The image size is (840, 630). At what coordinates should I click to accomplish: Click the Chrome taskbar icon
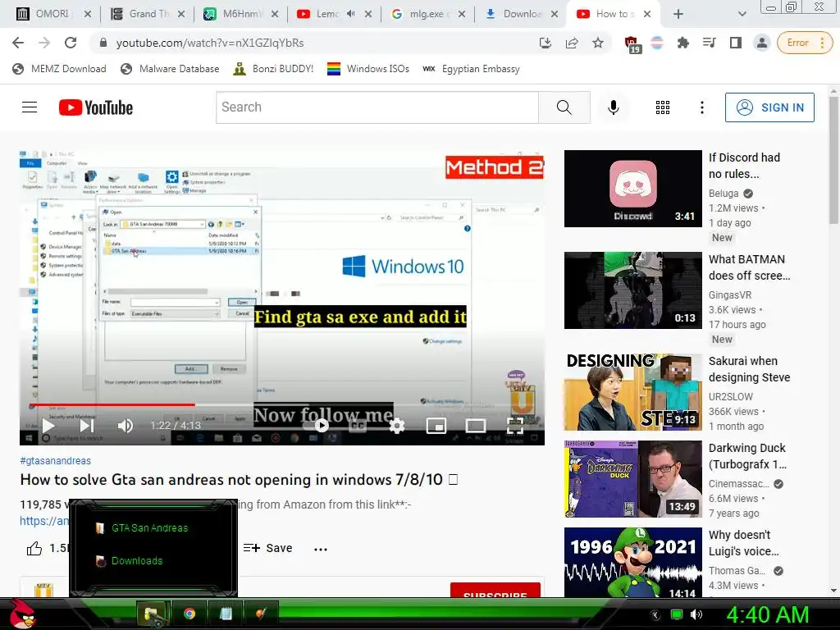click(189, 614)
